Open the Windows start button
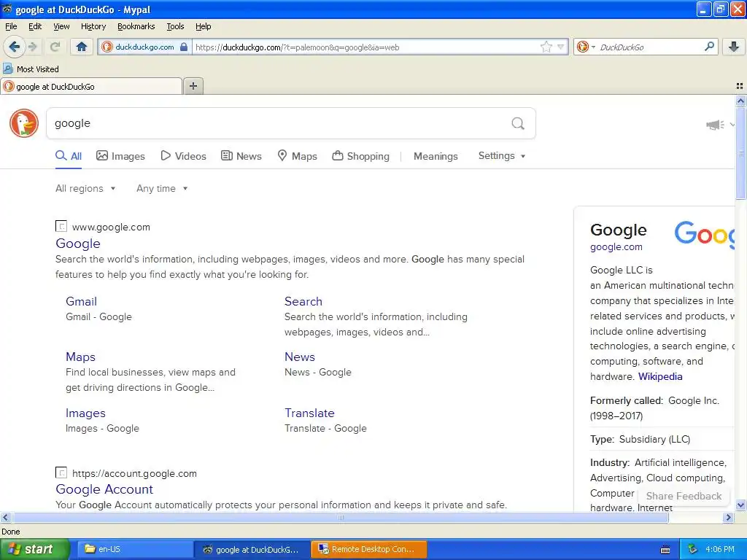This screenshot has width=747, height=560. (x=35, y=549)
